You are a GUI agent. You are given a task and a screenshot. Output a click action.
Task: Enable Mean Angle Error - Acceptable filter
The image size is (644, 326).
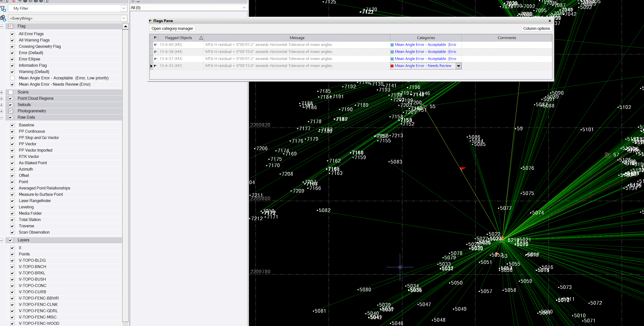13,78
